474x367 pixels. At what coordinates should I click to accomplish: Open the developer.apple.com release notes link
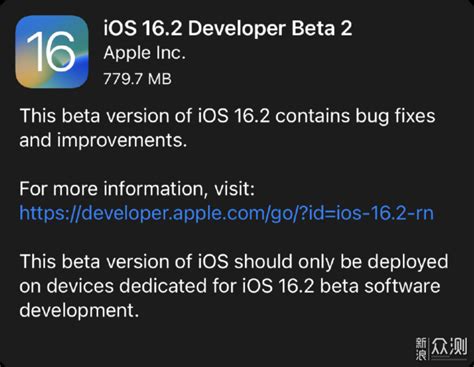tap(227, 214)
